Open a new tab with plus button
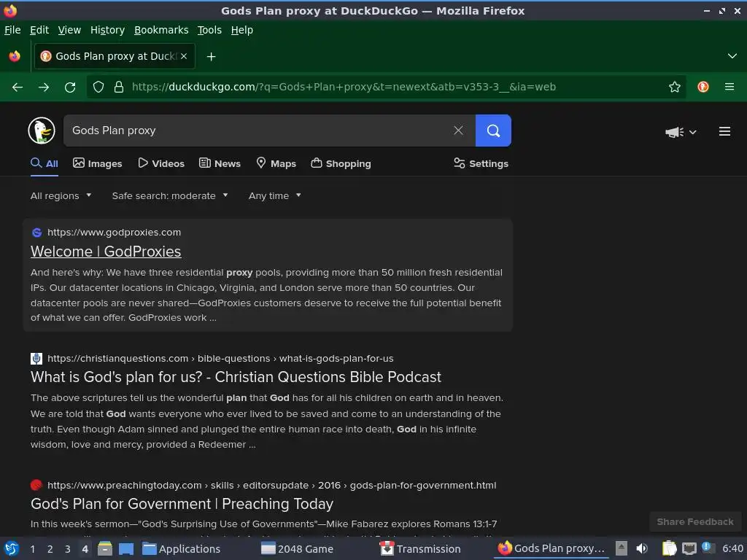 (x=211, y=57)
